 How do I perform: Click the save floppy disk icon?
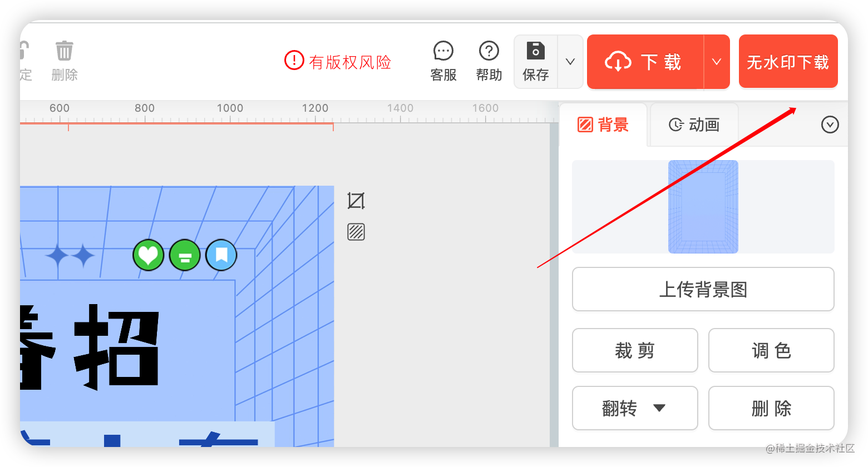tap(535, 51)
